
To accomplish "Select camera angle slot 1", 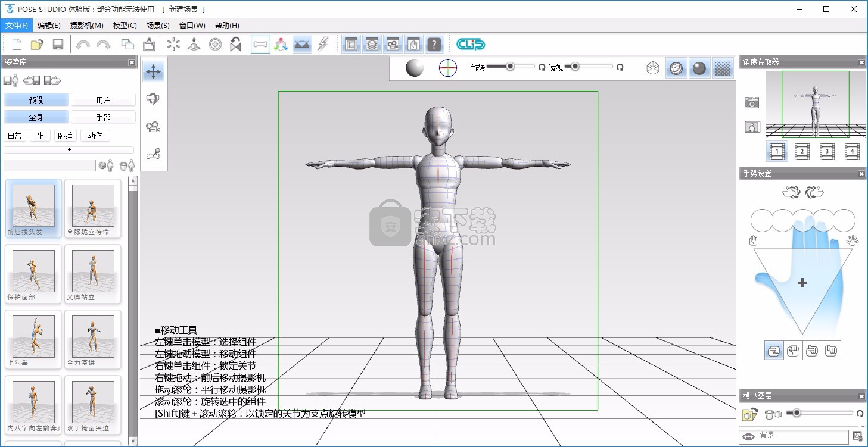I will click(x=777, y=151).
